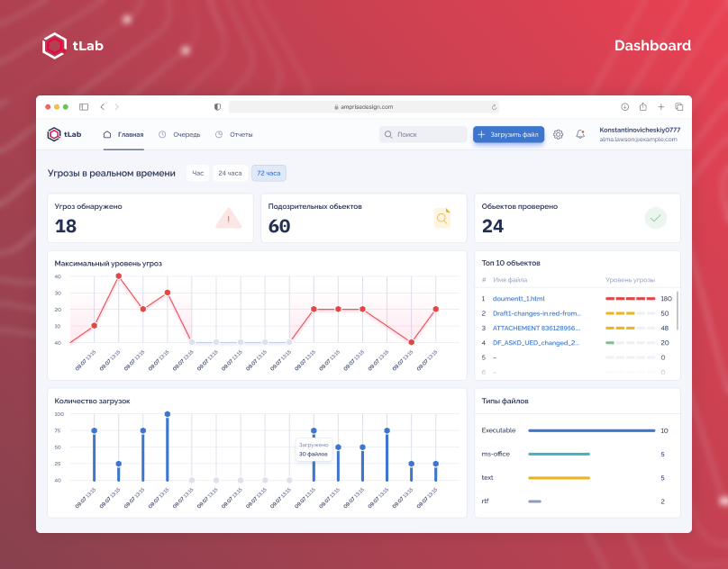This screenshot has height=569, width=728.
Task: Click the browser downloads icon
Action: (625, 106)
